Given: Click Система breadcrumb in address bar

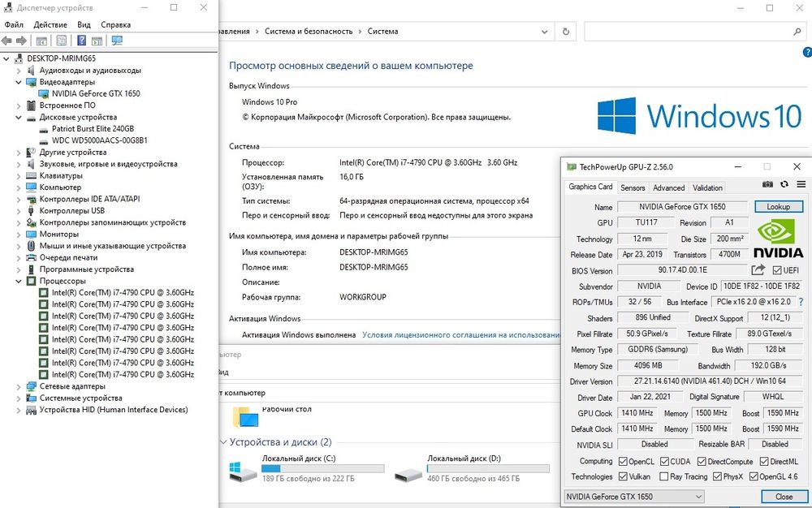Looking at the screenshot, I should pos(382,32).
